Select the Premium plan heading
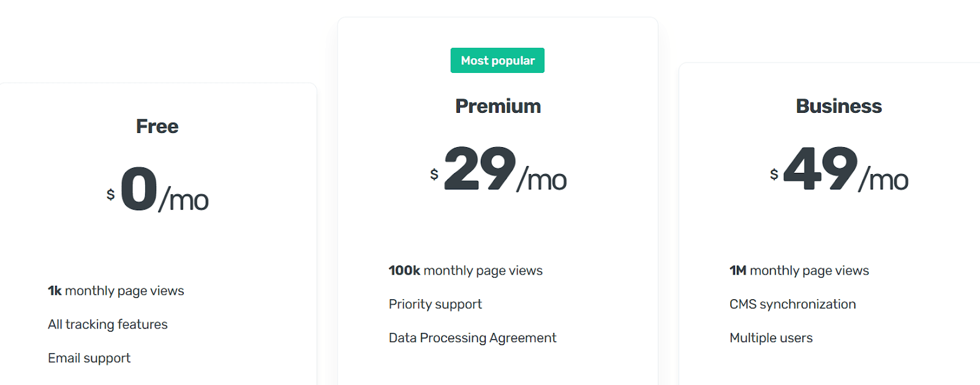This screenshot has height=385, width=980. [497, 105]
